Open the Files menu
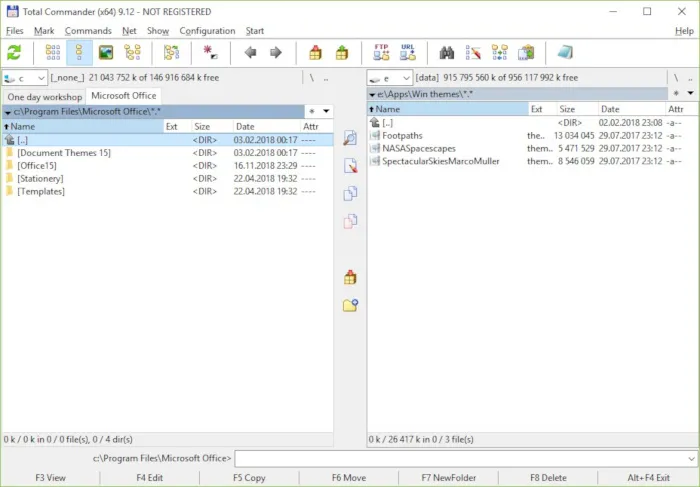The width and height of the screenshot is (700, 487). click(14, 31)
